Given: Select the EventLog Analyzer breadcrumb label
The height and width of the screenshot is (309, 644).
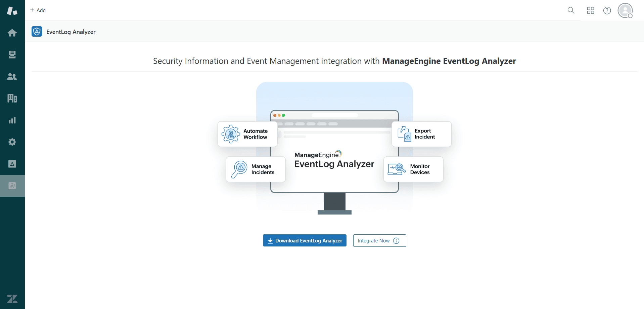Looking at the screenshot, I should click(x=71, y=32).
